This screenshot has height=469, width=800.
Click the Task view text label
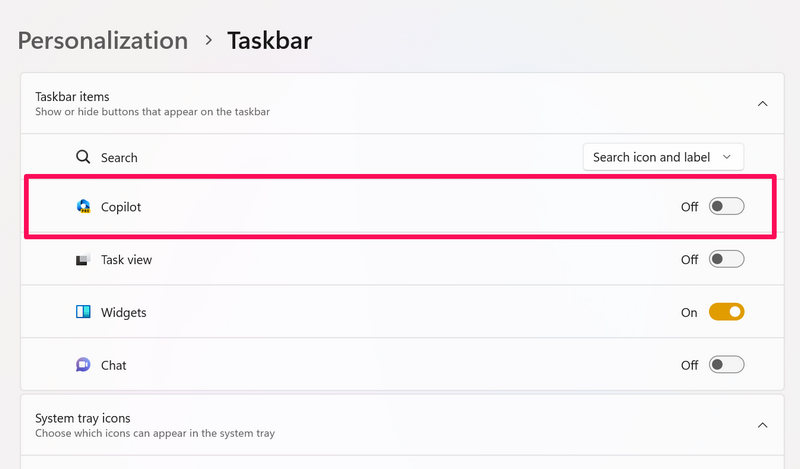pos(127,260)
